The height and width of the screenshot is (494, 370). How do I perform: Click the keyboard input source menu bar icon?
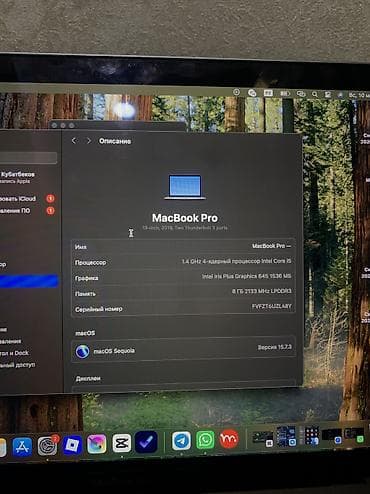(x=268, y=93)
